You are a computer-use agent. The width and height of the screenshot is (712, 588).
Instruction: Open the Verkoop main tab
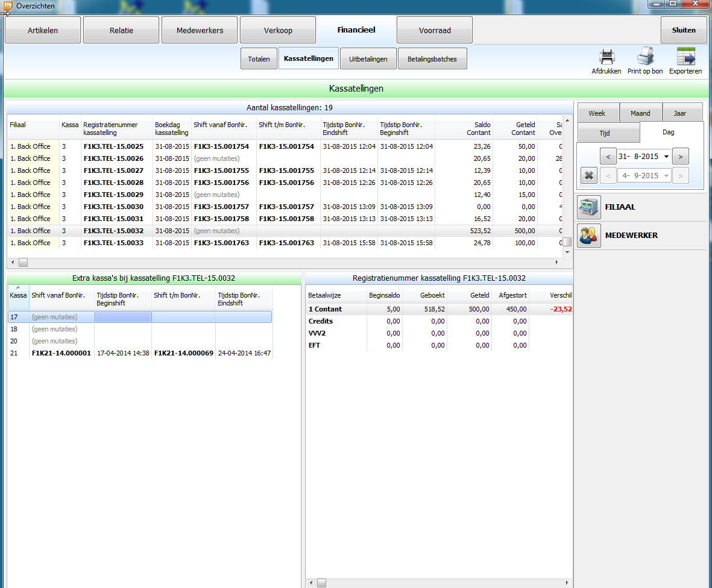tap(278, 30)
